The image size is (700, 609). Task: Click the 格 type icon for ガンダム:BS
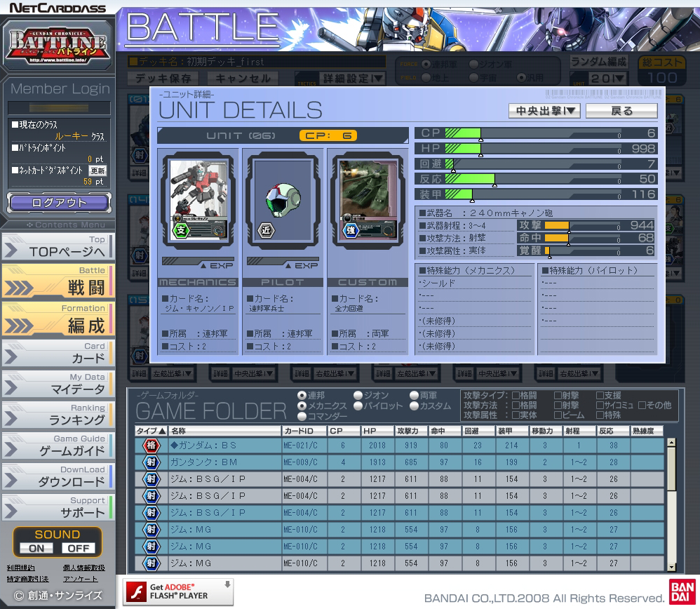click(x=152, y=445)
